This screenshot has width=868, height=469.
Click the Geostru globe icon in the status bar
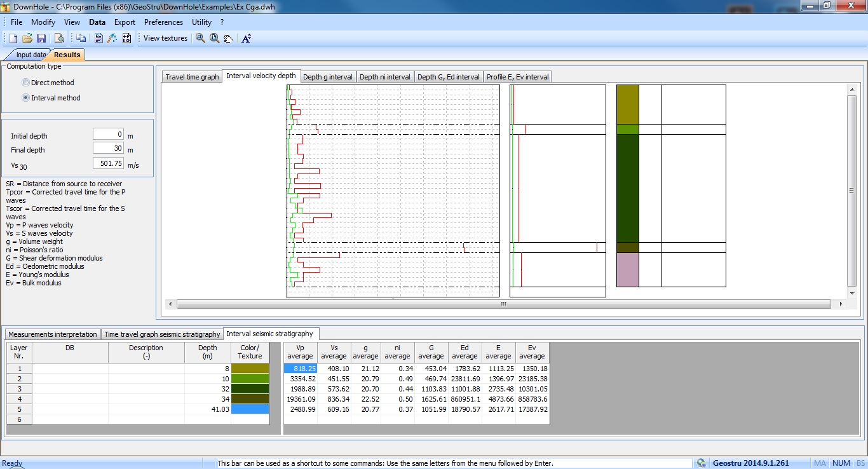click(702, 463)
